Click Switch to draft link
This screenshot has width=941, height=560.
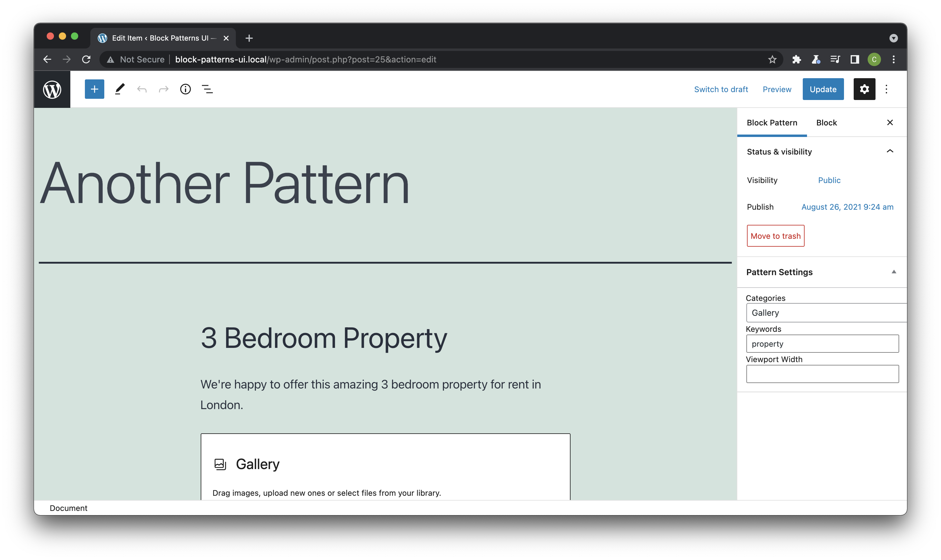[721, 89]
